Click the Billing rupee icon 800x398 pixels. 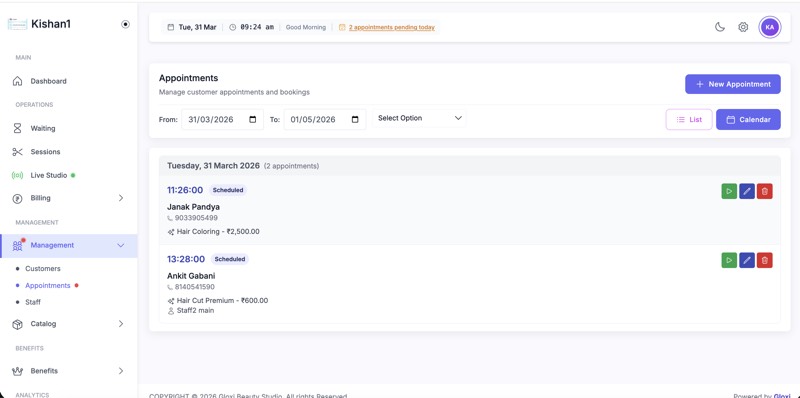[x=17, y=198]
